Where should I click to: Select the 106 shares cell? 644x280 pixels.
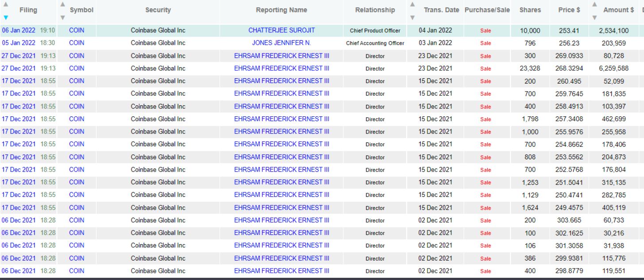[x=530, y=245]
